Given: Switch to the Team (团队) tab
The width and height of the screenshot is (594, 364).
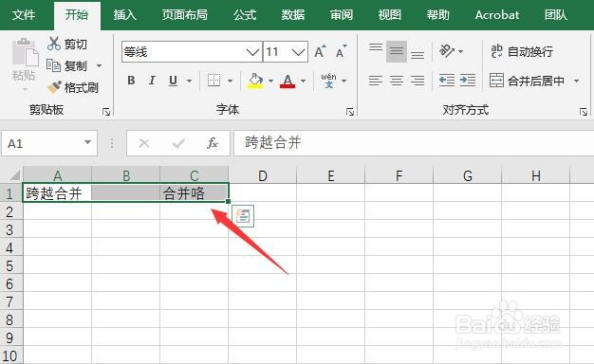Looking at the screenshot, I should pyautogui.click(x=556, y=15).
